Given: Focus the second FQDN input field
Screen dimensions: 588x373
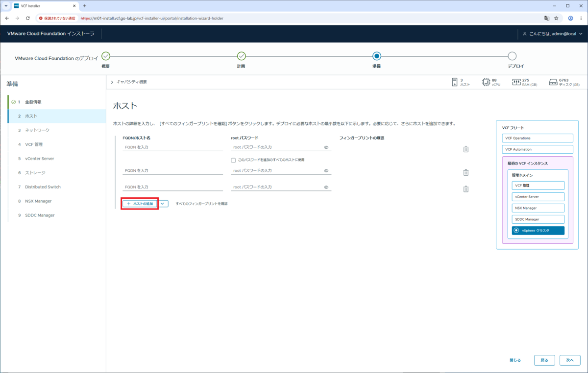Looking at the screenshot, I should click(x=173, y=171).
